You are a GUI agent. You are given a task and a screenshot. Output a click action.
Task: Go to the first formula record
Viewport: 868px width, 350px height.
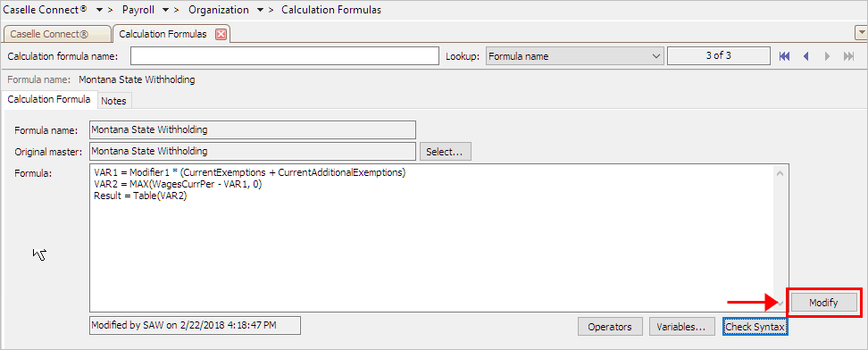[x=784, y=56]
